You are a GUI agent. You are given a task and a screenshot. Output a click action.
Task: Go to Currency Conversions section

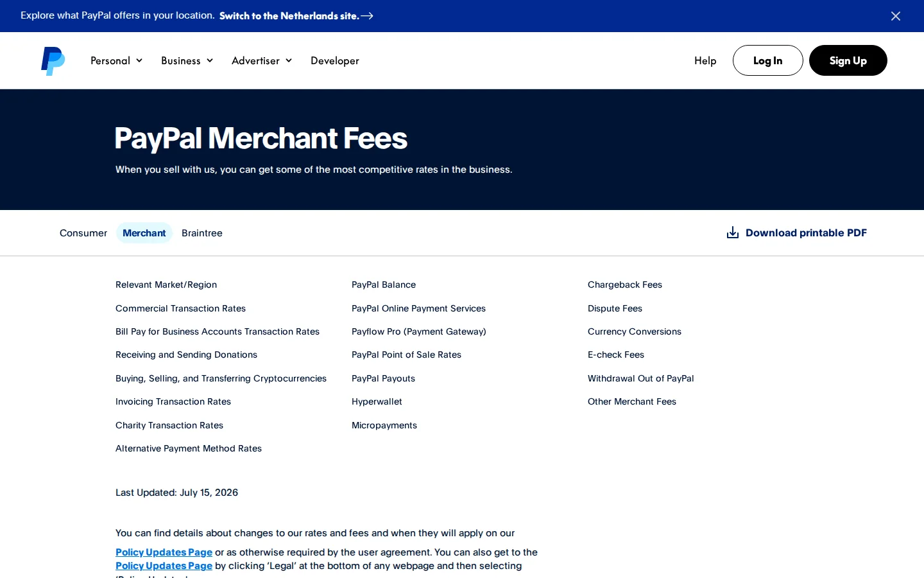(x=635, y=331)
